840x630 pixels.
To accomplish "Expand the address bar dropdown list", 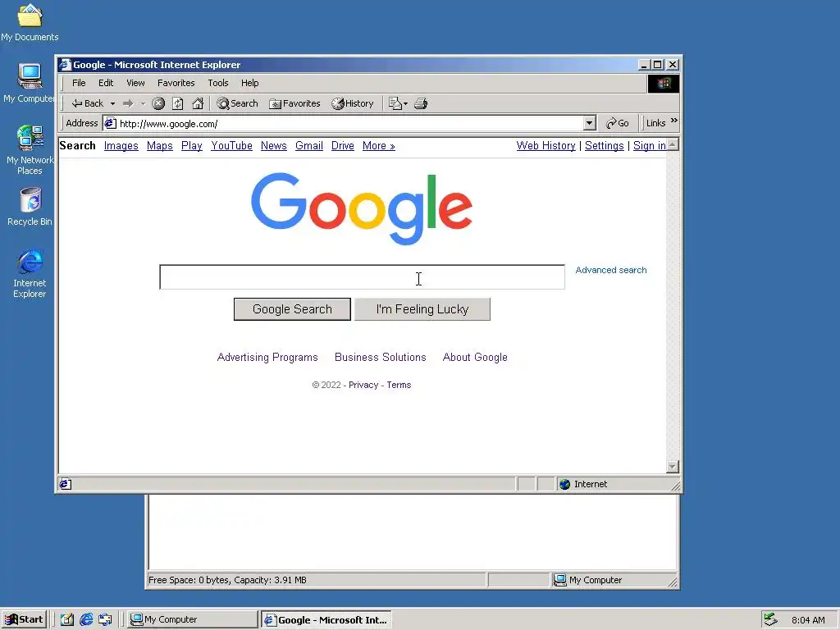I will click(x=589, y=123).
